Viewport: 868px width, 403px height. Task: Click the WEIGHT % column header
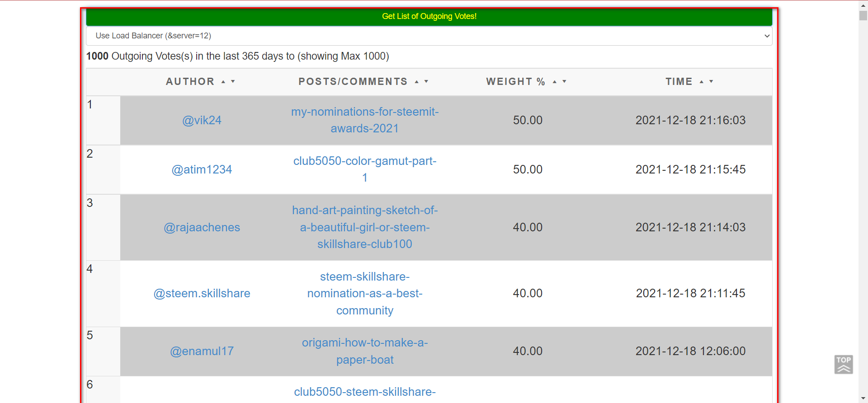[515, 82]
